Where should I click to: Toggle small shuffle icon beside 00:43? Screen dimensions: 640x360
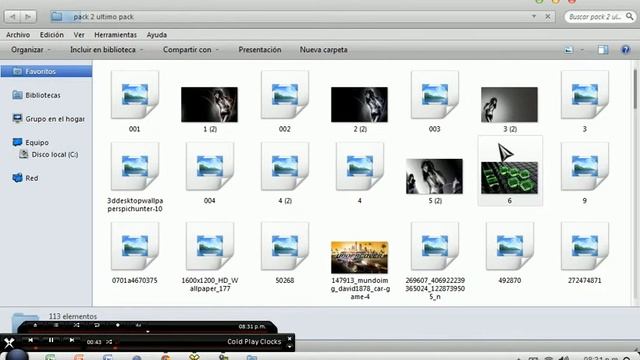(109, 342)
